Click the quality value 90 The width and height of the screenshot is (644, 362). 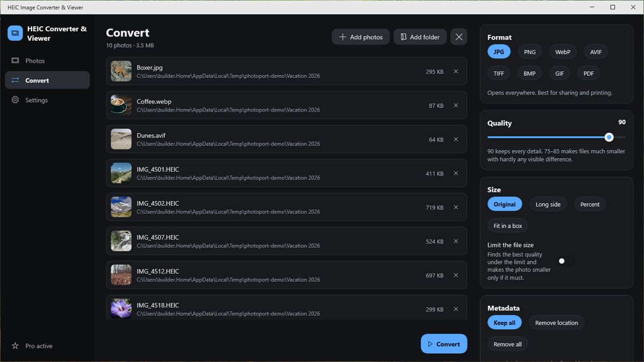click(622, 122)
